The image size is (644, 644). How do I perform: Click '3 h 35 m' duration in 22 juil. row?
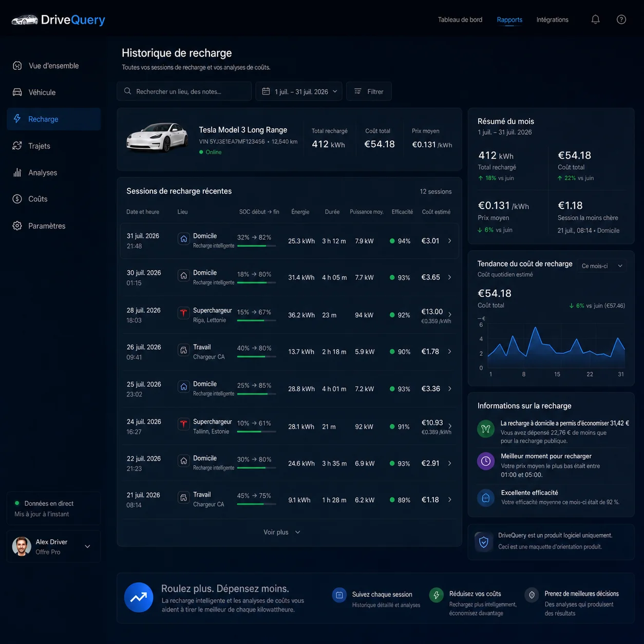click(334, 463)
